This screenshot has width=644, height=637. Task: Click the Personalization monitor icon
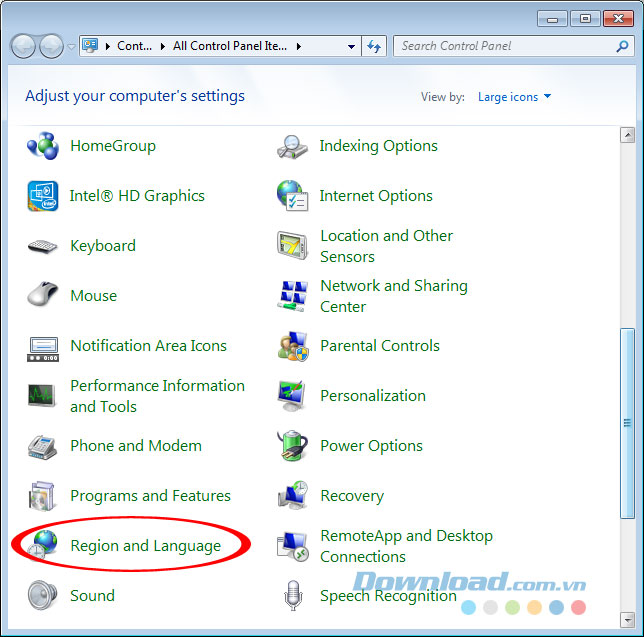(292, 396)
